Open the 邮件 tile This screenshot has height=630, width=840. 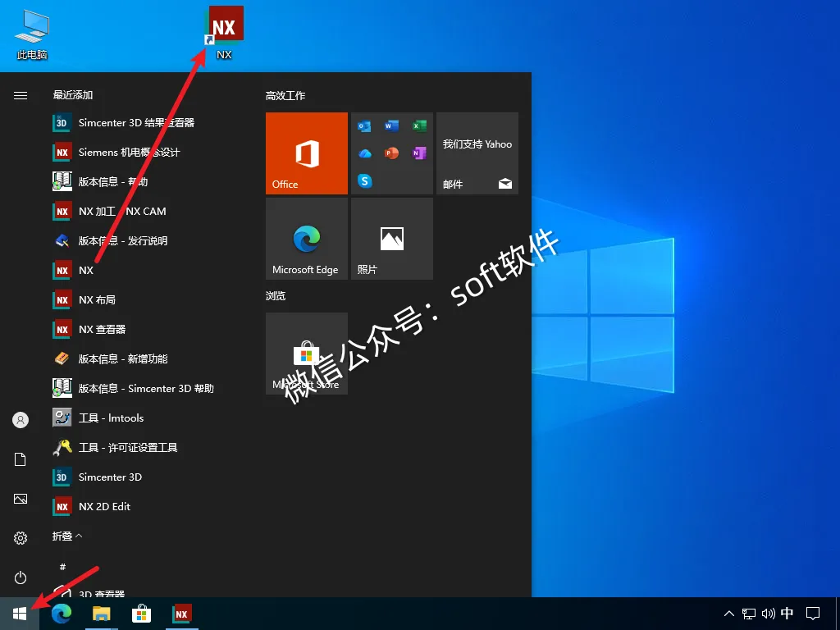(477, 153)
